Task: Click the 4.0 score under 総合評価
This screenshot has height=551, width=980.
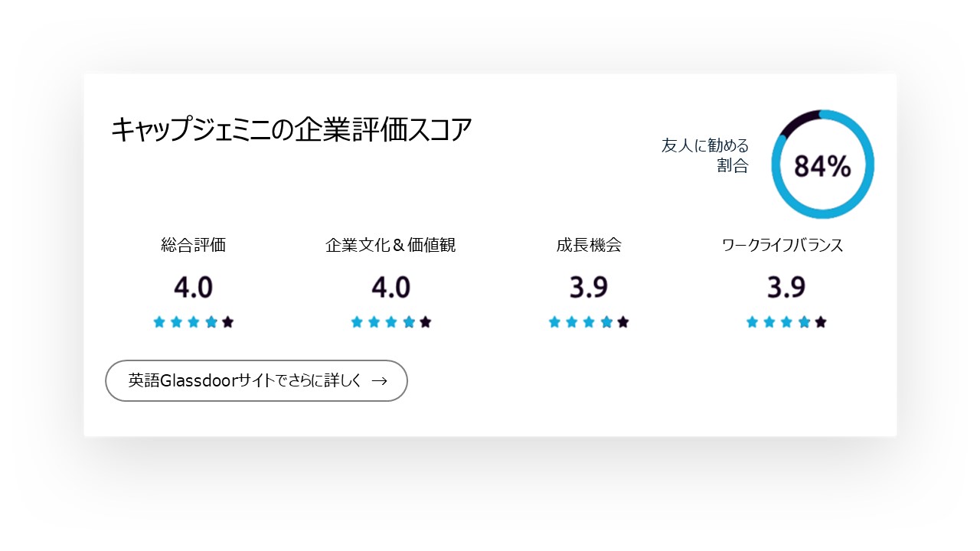Action: pos(193,289)
